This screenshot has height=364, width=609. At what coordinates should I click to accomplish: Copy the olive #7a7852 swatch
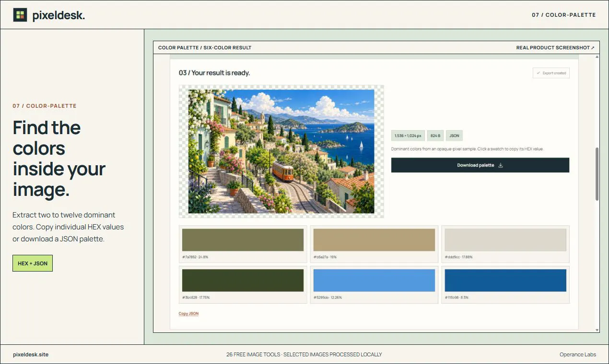tap(243, 240)
